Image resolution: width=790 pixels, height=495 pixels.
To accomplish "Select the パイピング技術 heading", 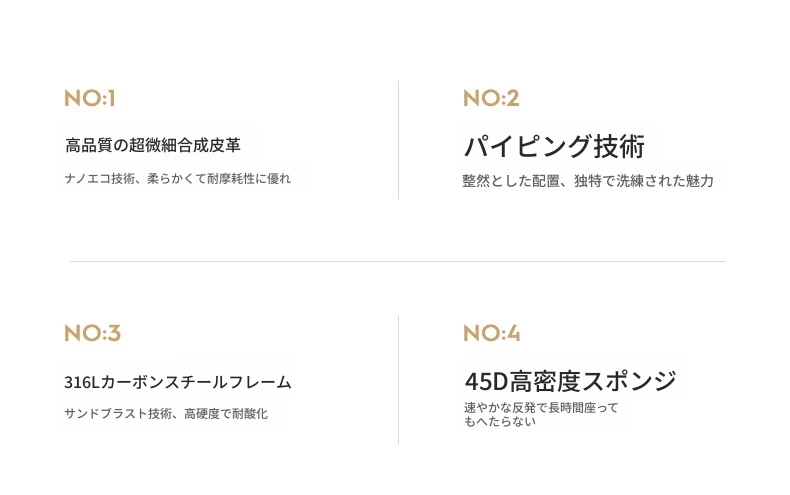I will [554, 146].
